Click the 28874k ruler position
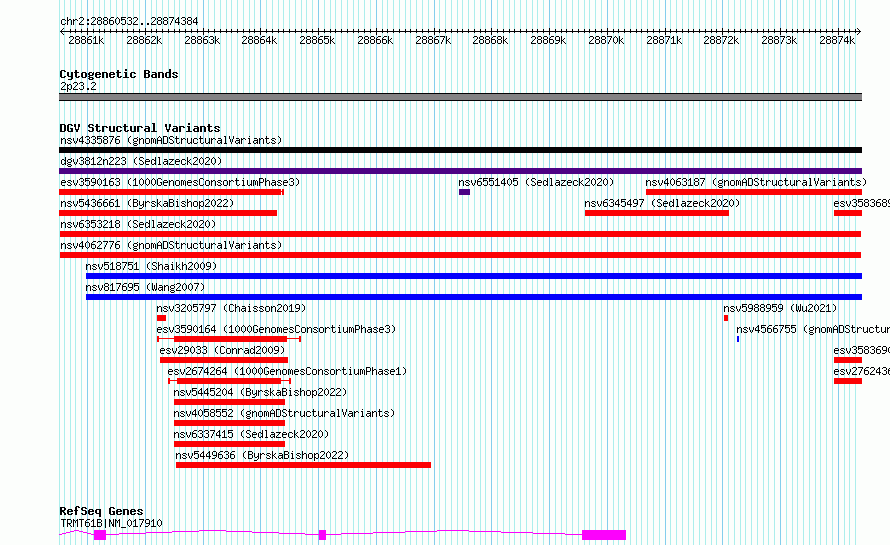Image resolution: width=890 pixels, height=545 pixels. [837, 40]
